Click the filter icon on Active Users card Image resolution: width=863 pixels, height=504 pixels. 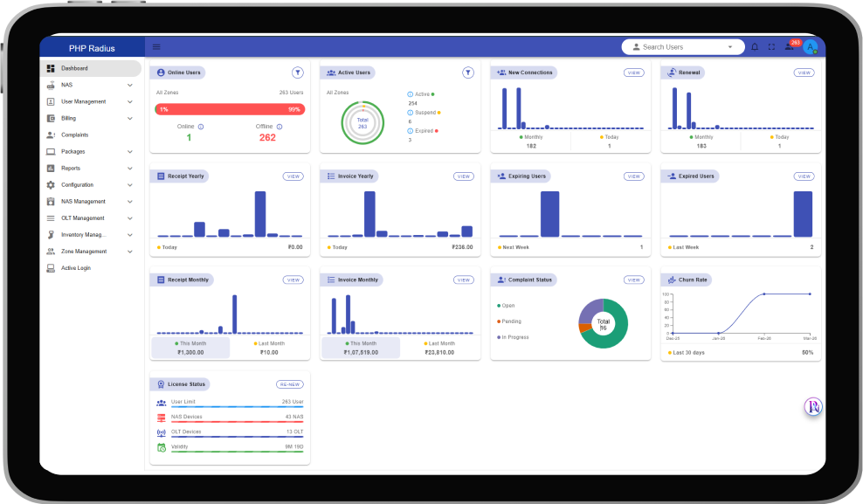coord(467,72)
